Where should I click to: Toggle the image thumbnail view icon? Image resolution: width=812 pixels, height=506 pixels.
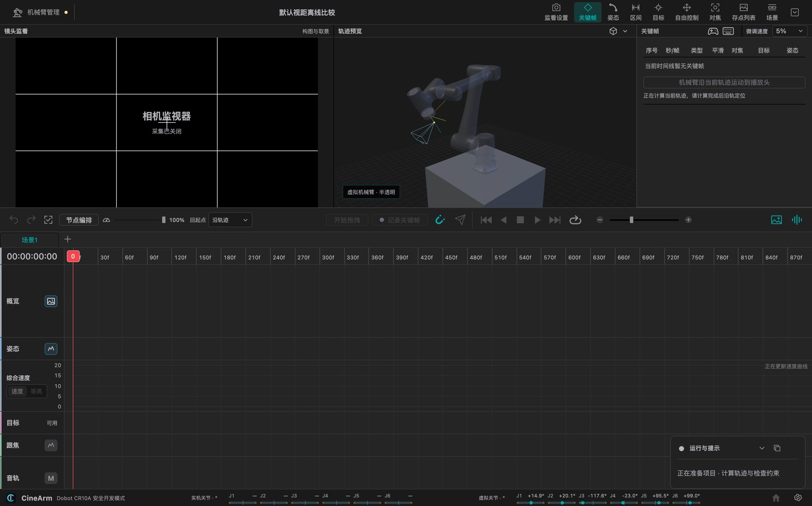click(x=776, y=220)
